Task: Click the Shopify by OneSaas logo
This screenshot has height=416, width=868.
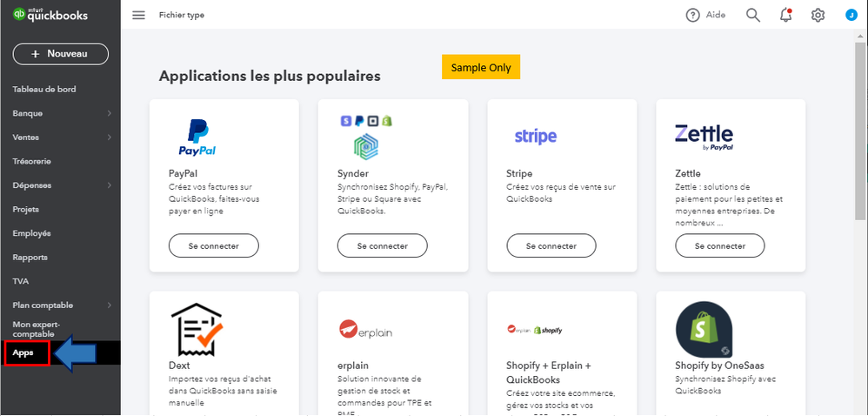Action: 704,331
